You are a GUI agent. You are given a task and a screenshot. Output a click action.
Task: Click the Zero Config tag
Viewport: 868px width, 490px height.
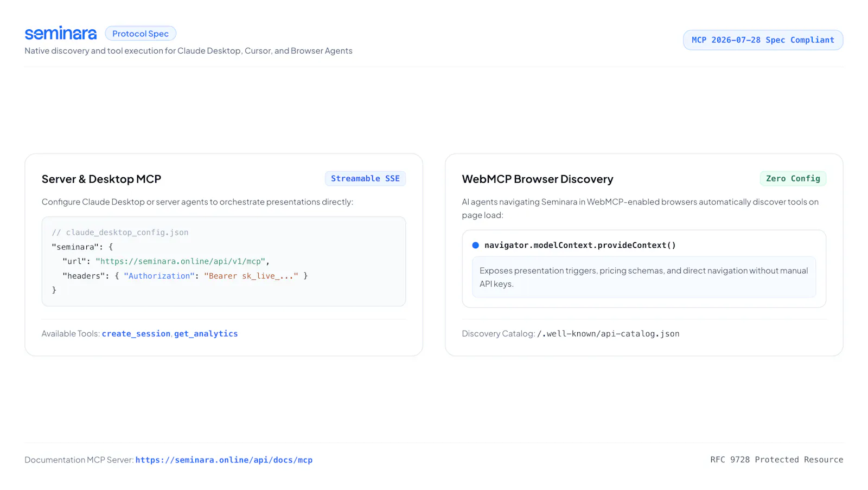tap(793, 178)
